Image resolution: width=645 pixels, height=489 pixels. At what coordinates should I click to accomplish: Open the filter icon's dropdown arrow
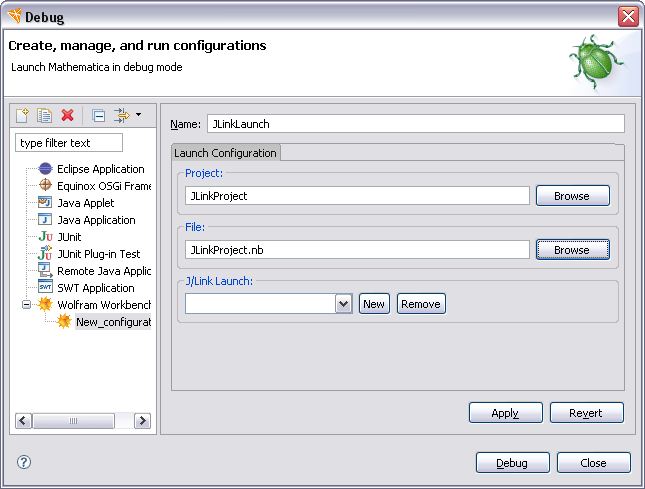pyautogui.click(x=139, y=115)
